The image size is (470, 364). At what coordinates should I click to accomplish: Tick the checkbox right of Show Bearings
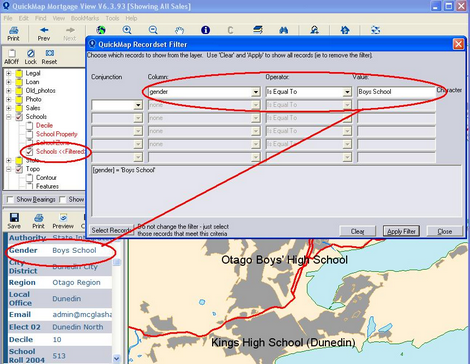(62, 199)
